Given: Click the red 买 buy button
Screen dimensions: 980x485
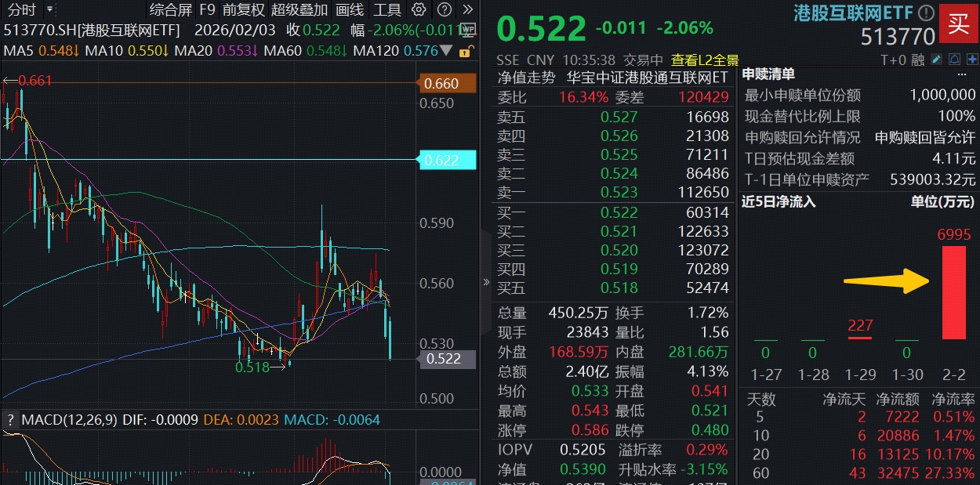Looking at the screenshot, I should click(958, 25).
